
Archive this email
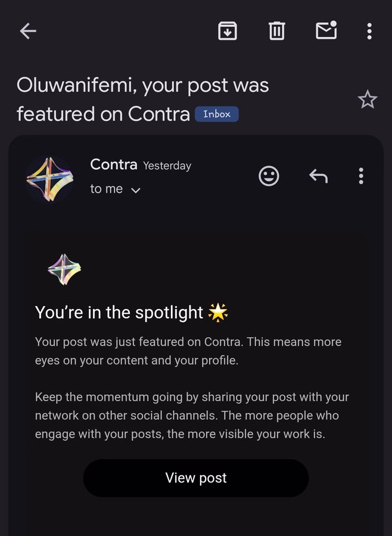pyautogui.click(x=227, y=30)
